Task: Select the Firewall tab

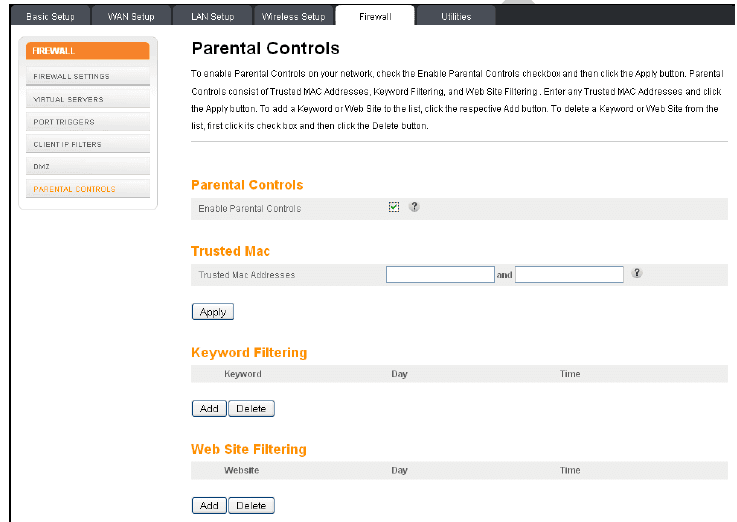Action: tap(375, 16)
